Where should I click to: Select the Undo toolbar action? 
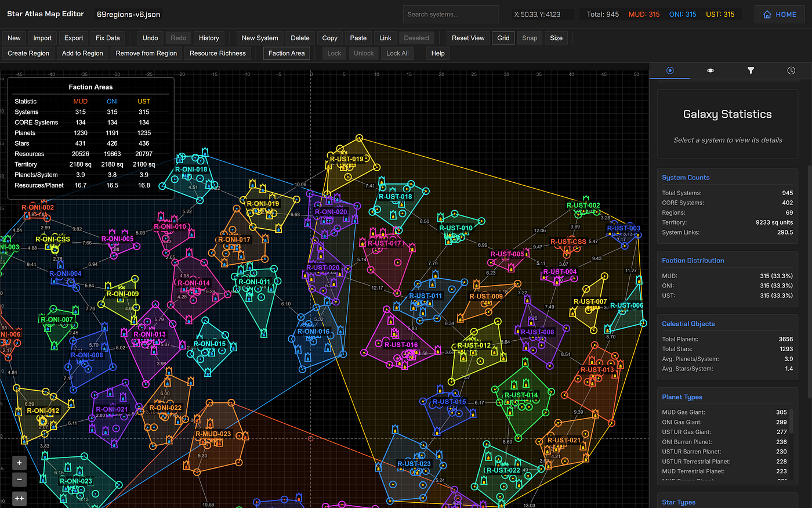pyautogui.click(x=150, y=37)
